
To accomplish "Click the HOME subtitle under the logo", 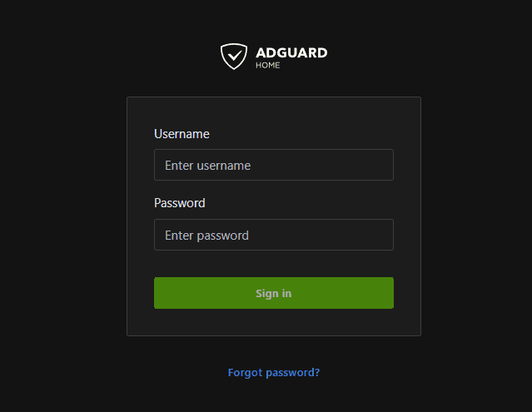I will tap(268, 65).
